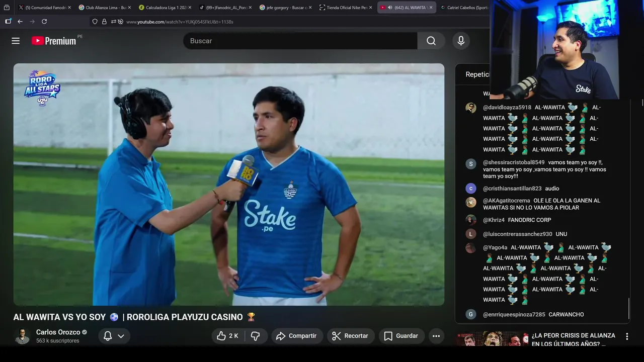Open the browser tab list button
The image size is (644, 362).
point(7,8)
